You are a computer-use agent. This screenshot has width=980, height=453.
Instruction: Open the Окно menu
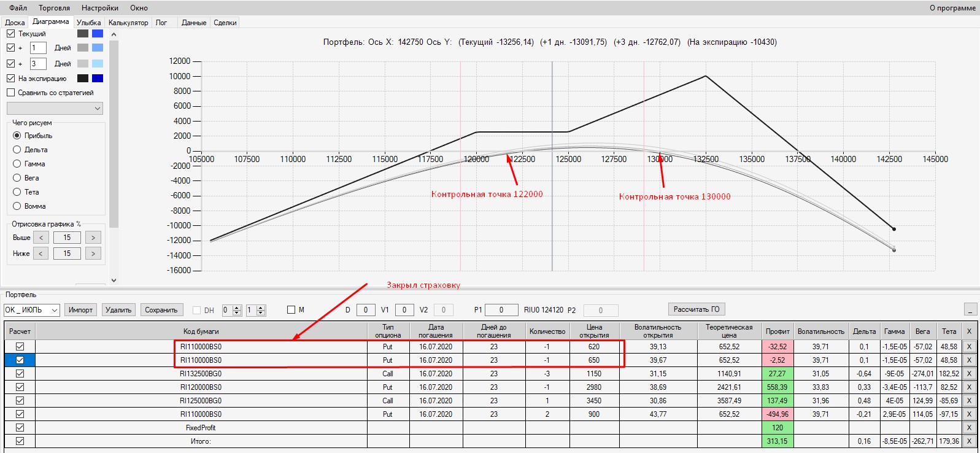click(139, 8)
